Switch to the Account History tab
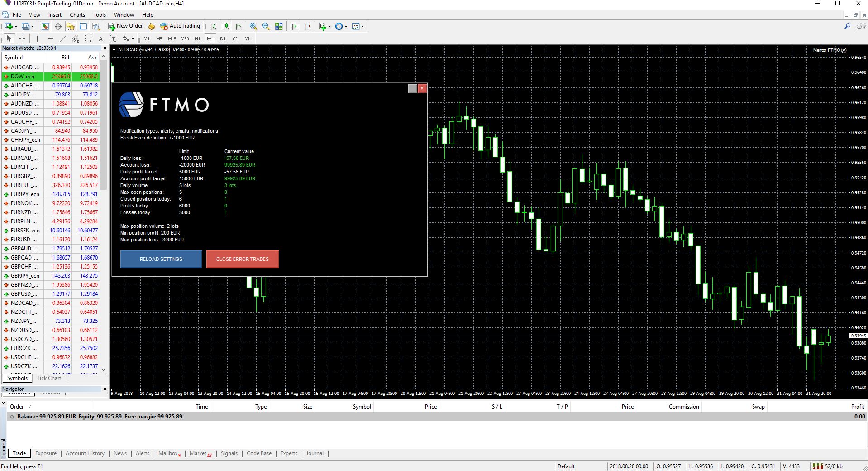This screenshot has width=868, height=471. coord(85,453)
